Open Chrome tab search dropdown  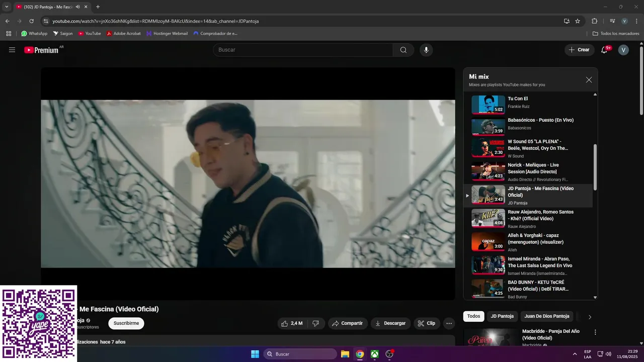pos(7,7)
